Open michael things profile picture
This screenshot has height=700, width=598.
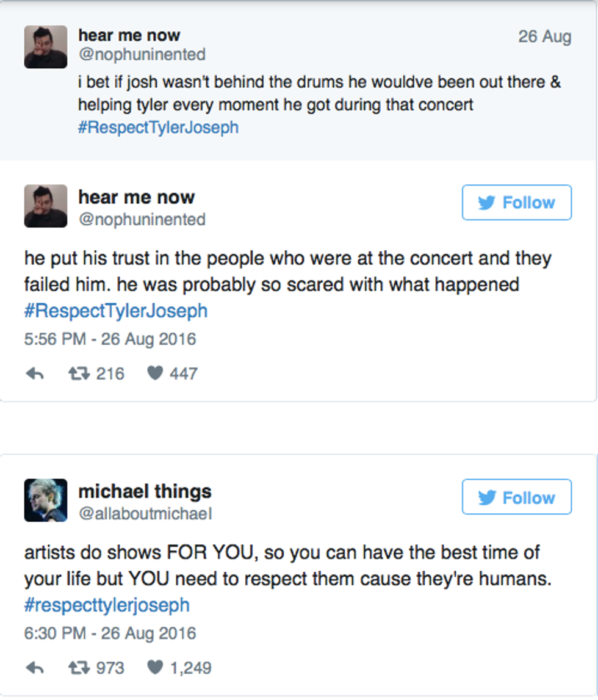[x=46, y=500]
